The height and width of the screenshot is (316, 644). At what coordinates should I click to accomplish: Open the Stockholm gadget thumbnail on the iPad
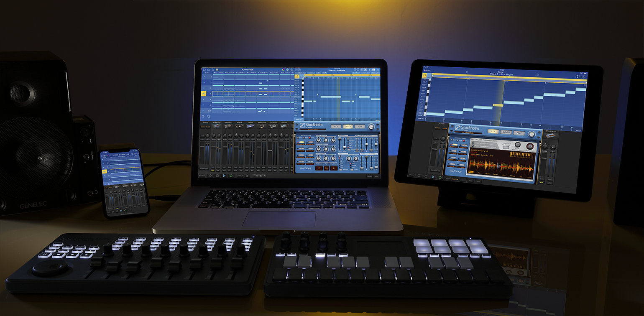551,136
